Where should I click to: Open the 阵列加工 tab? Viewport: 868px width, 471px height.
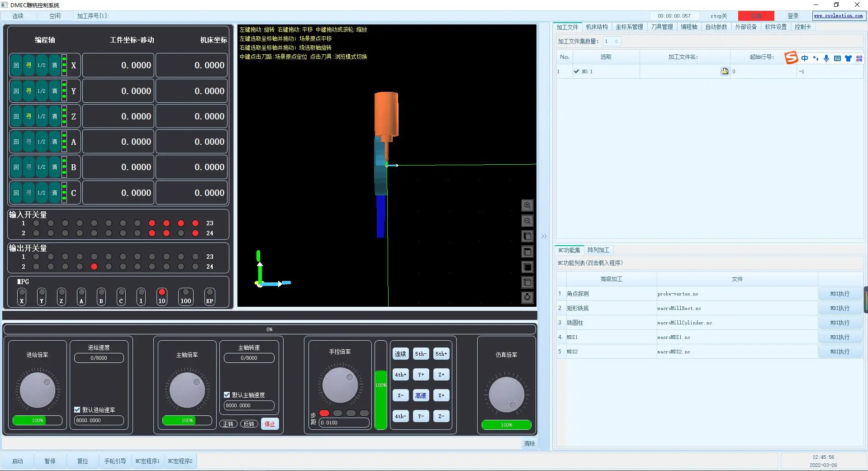[598, 250]
